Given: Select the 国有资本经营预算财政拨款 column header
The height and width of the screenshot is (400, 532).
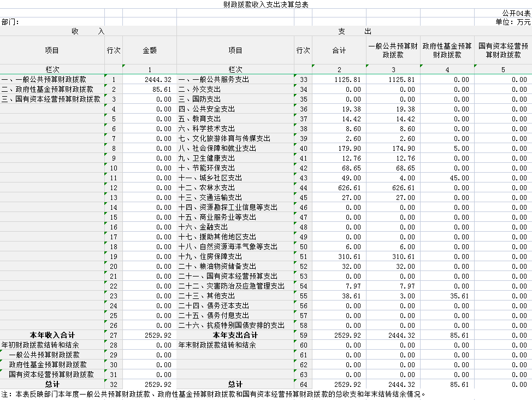Looking at the screenshot, I should pyautogui.click(x=503, y=50).
